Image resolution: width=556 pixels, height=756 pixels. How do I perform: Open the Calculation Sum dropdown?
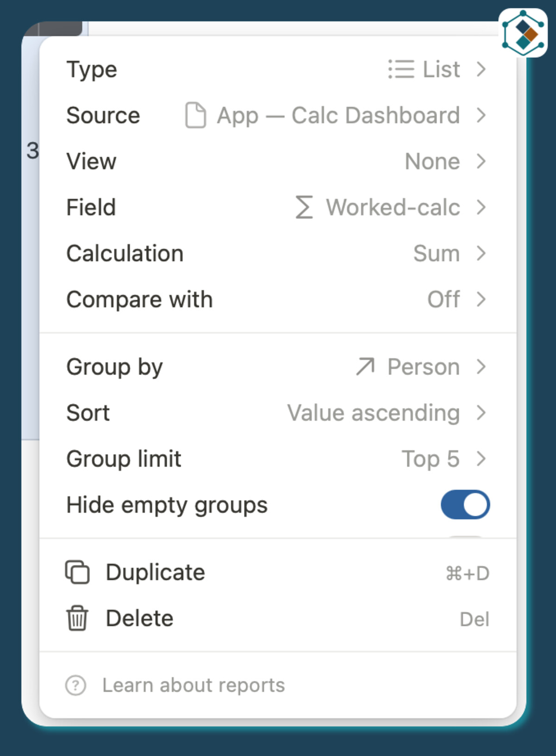pyautogui.click(x=436, y=254)
